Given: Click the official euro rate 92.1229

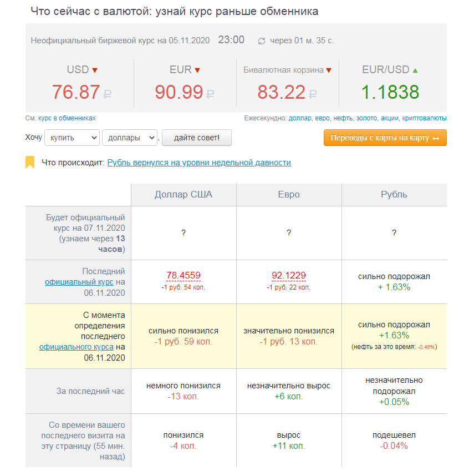Looking at the screenshot, I should (x=289, y=275).
